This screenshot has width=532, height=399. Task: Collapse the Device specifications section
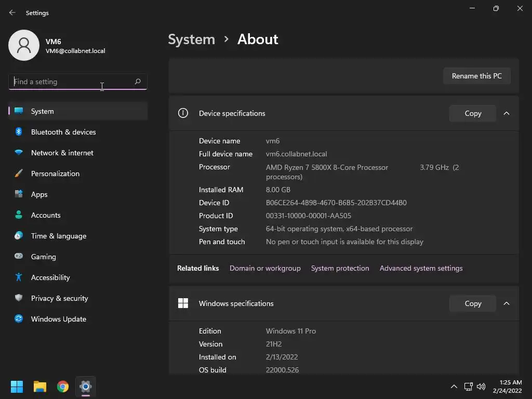tap(507, 113)
